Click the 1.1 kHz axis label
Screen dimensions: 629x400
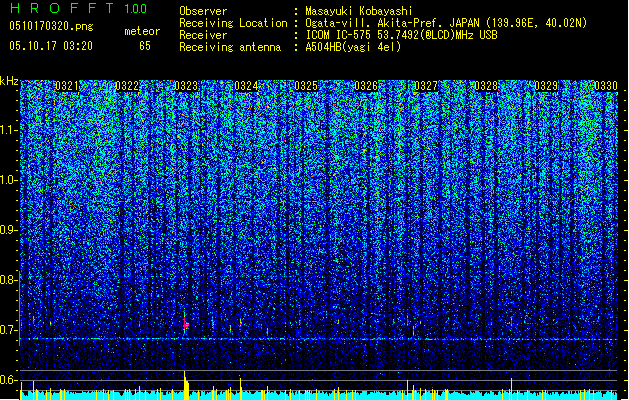pos(8,130)
